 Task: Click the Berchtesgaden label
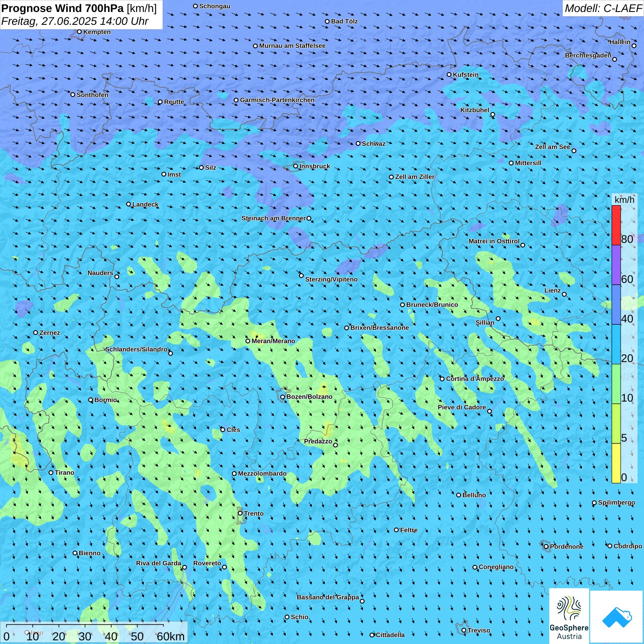[588, 55]
